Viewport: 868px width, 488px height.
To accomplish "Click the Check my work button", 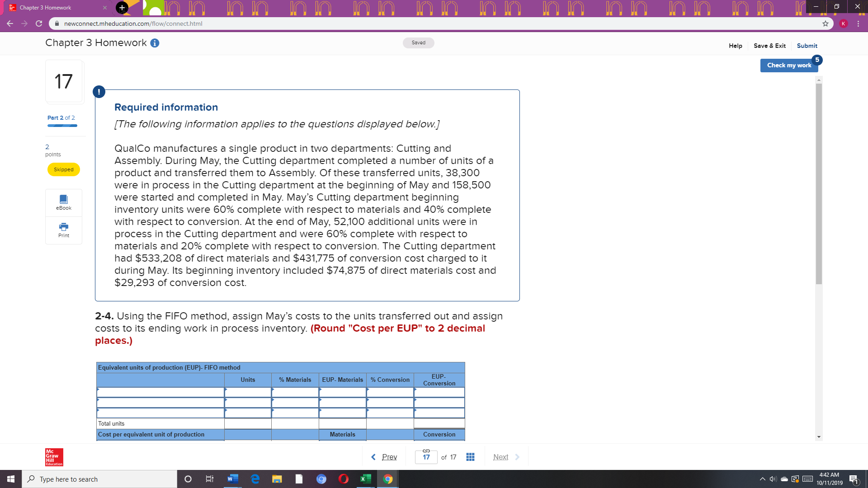I will click(789, 65).
